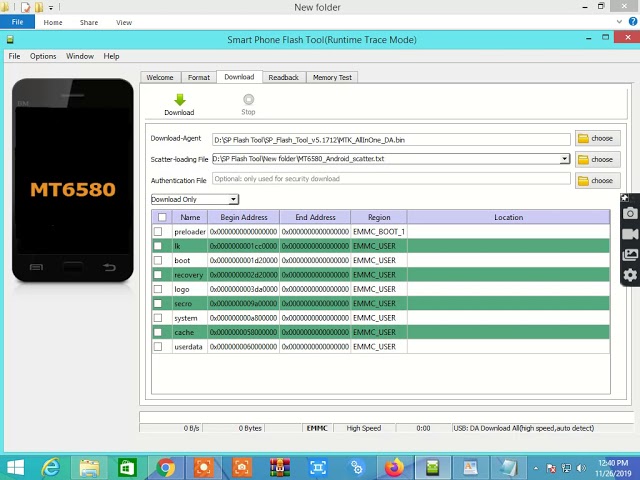This screenshot has height=480, width=640.
Task: Click the Flash Tool window title icon
Action: coord(10,40)
